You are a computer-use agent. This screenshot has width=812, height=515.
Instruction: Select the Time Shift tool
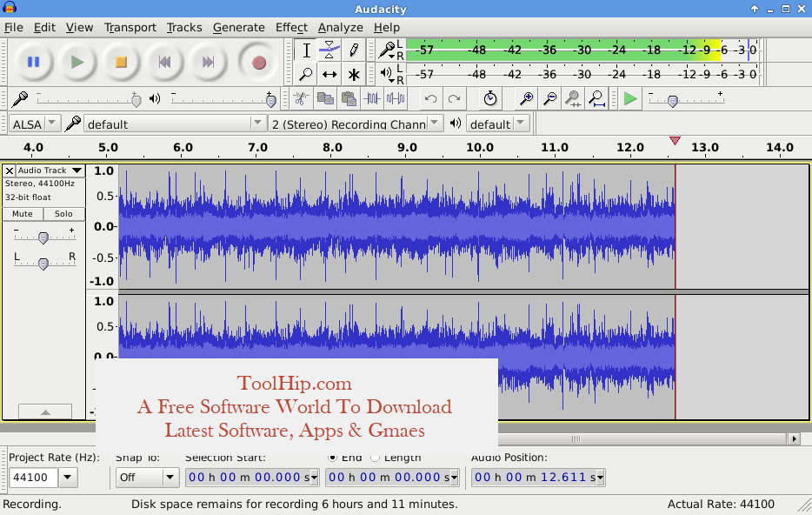pos(329,74)
